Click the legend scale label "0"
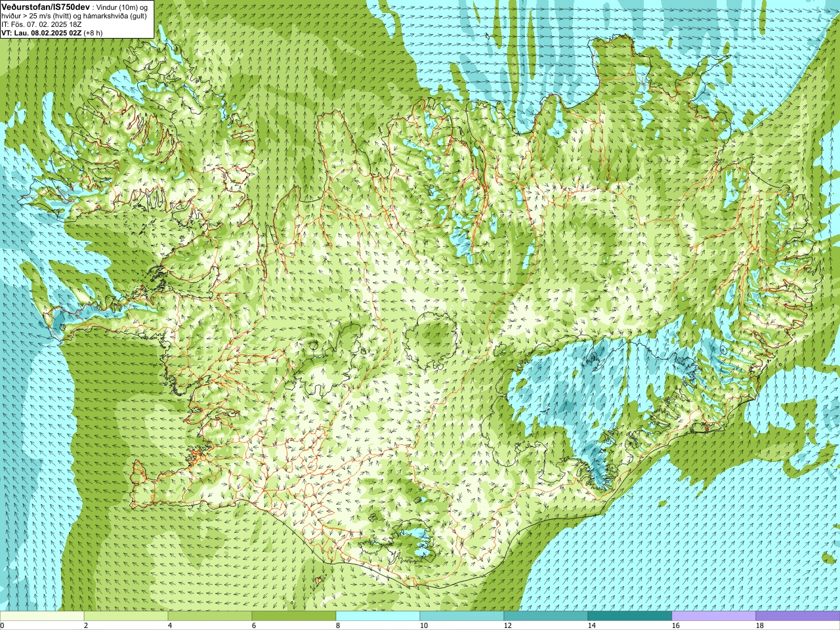 [x=2, y=625]
